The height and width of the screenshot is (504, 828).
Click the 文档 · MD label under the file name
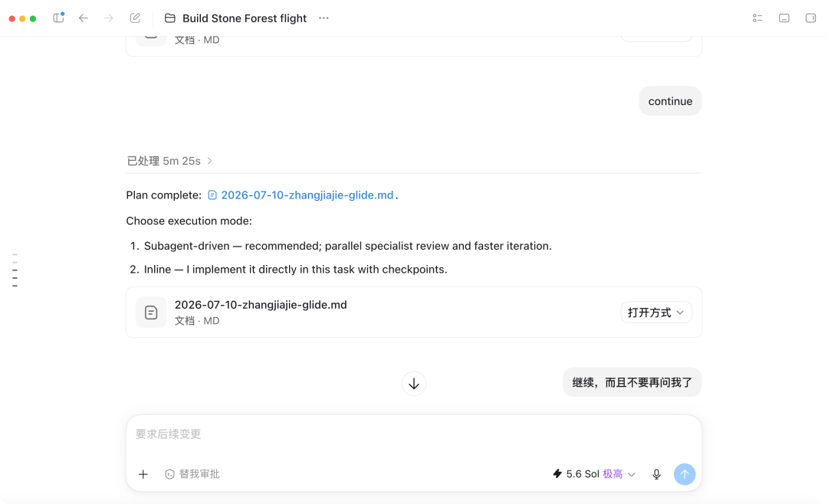(x=197, y=321)
